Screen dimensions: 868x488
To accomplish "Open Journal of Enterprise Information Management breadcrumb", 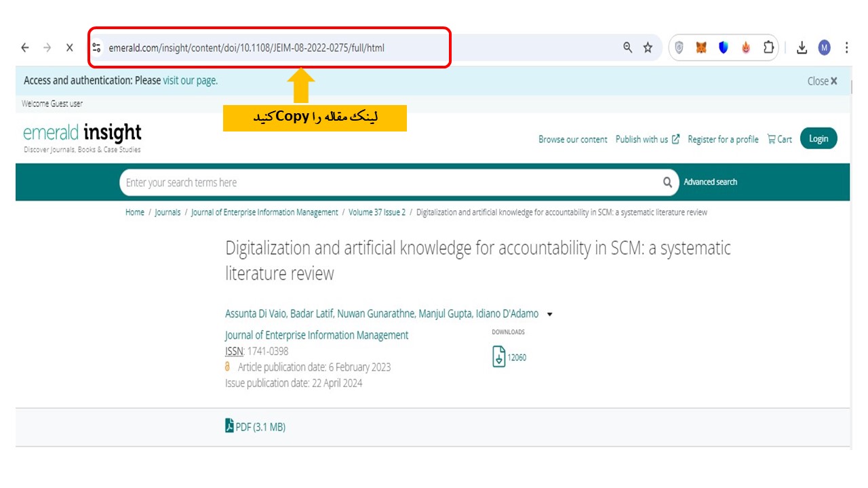I will tap(264, 212).
